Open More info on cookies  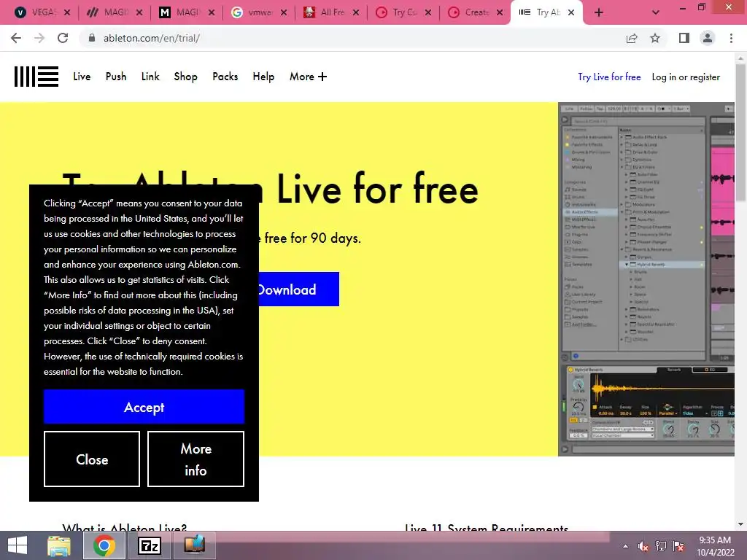(x=196, y=459)
